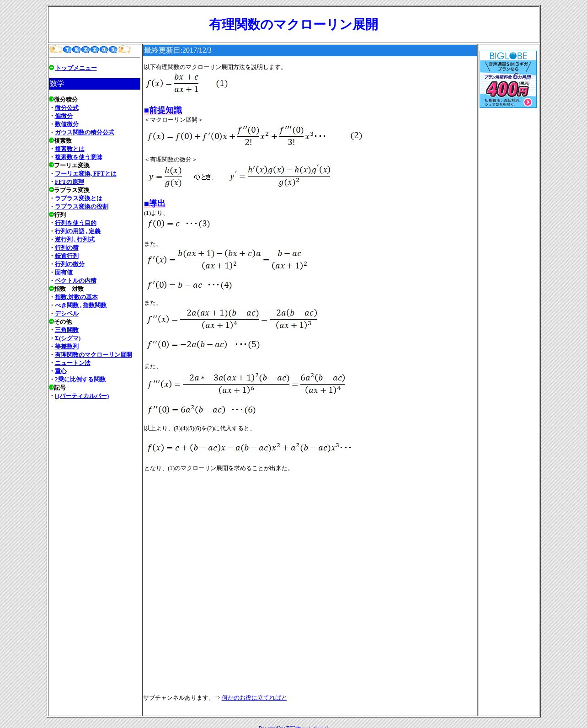Click the counter digit bubble showing 0
Image resolution: width=587 pixels, height=728 pixels.
(x=104, y=49)
